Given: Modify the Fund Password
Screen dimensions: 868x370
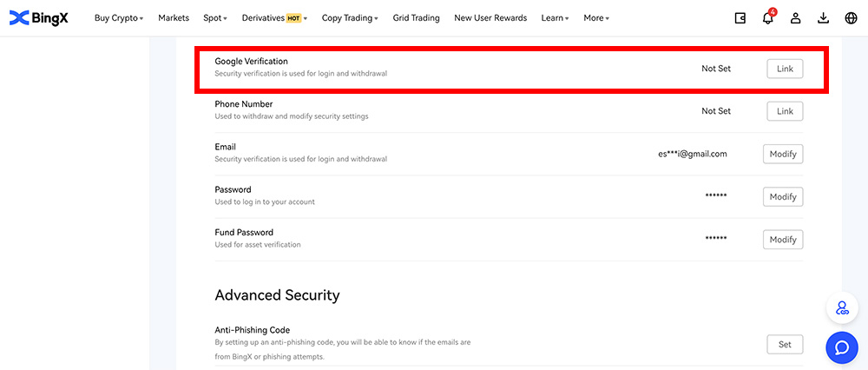Looking at the screenshot, I should click(782, 240).
